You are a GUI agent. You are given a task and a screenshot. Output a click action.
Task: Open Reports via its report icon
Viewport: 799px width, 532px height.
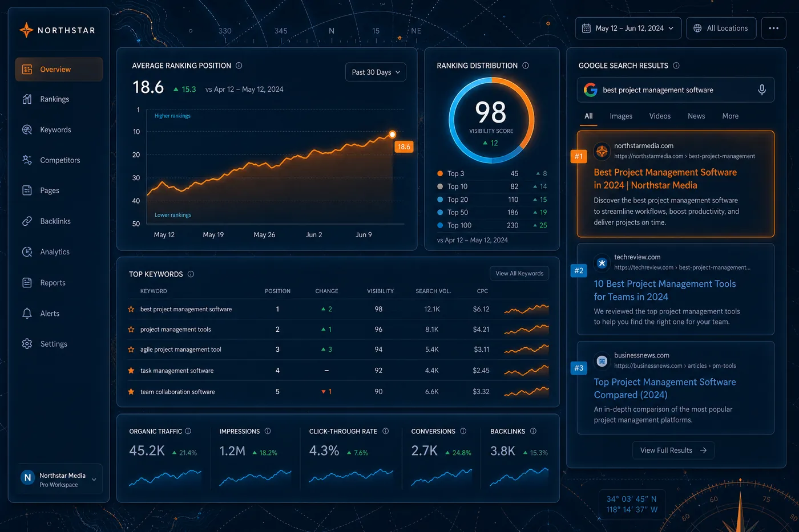pyautogui.click(x=27, y=283)
